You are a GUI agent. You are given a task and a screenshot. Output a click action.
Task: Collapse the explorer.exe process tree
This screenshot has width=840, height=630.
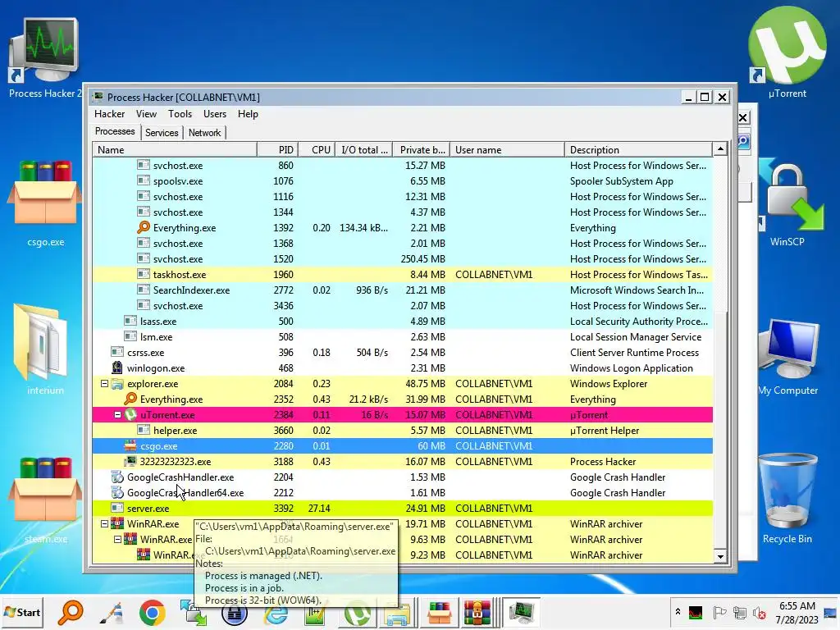point(104,384)
